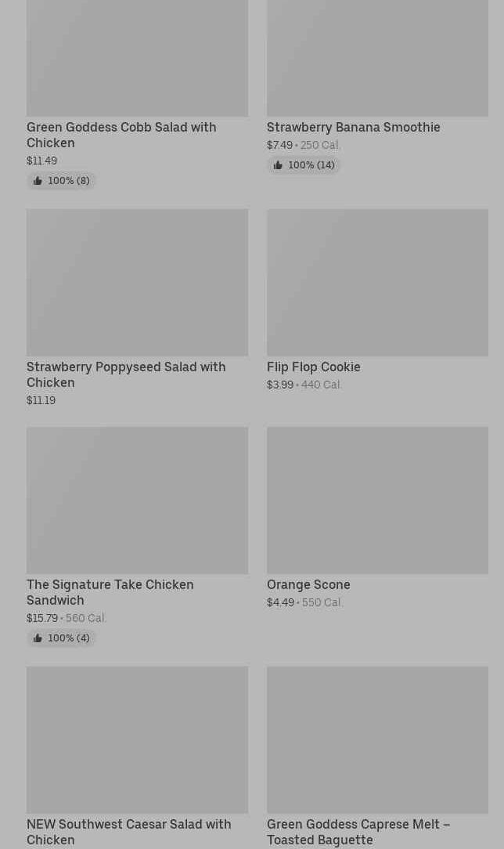Image resolution: width=504 pixels, height=849 pixels.
Task: Click thumbs-up icon under Green Goddess Cobb Salad
Action: tap(38, 181)
